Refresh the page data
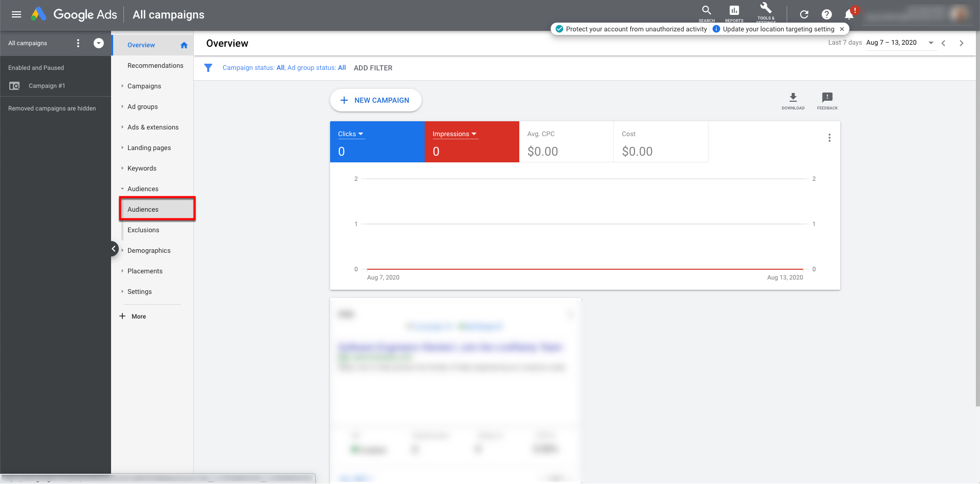 804,14
